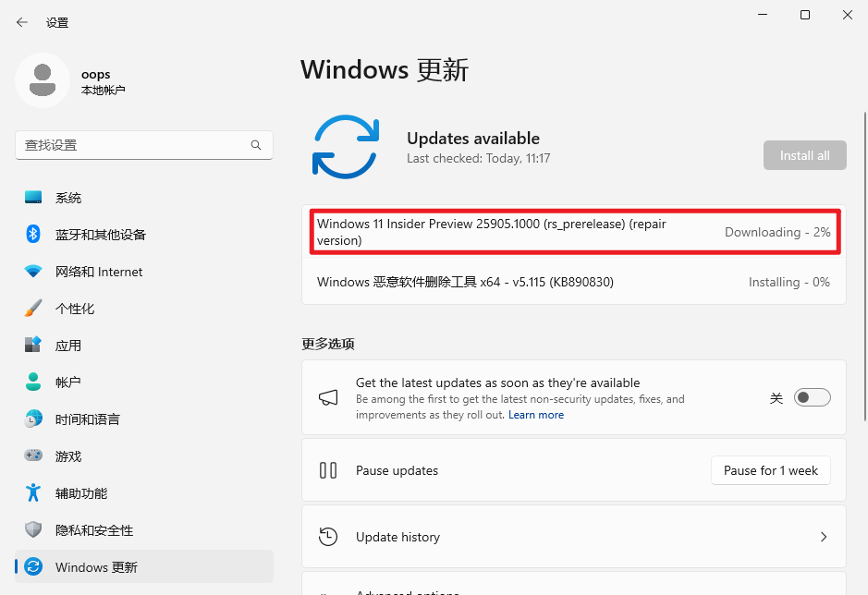The width and height of the screenshot is (868, 595).
Task: Select 时间和语言 in sidebar
Action: [87, 419]
